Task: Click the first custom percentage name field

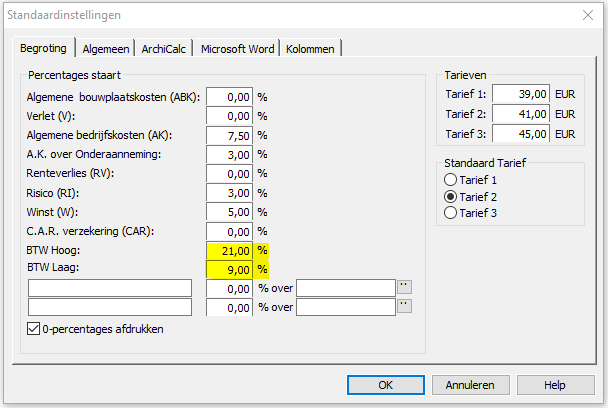Action: point(110,288)
